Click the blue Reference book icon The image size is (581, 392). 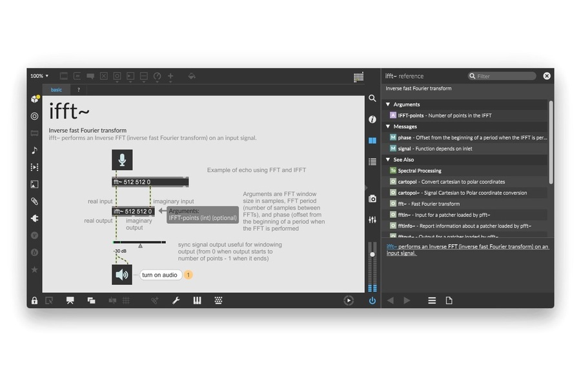pos(372,141)
